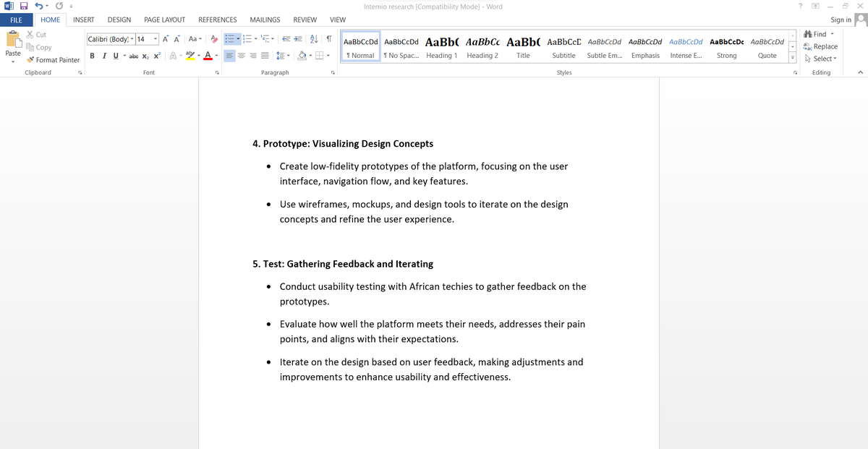
Task: Switch to the VIEW tab
Action: coord(338,20)
